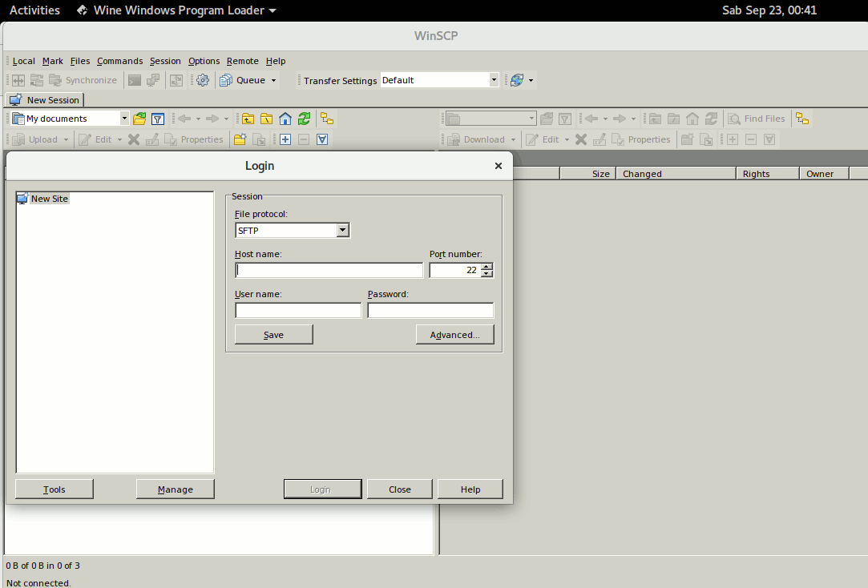Screen dimensions: 868x588
Task: Expand the globe icon dropdown arrow
Action: click(x=531, y=80)
